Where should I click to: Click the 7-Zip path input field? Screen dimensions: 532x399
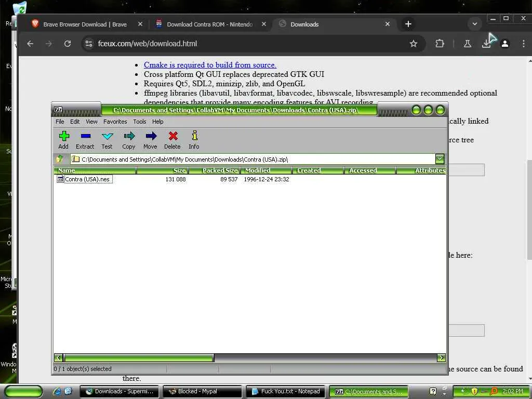point(253,159)
